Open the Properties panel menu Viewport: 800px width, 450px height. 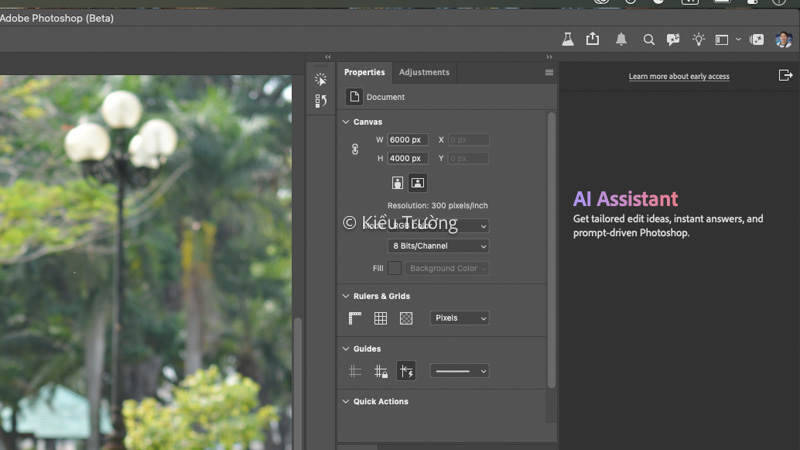pyautogui.click(x=549, y=72)
